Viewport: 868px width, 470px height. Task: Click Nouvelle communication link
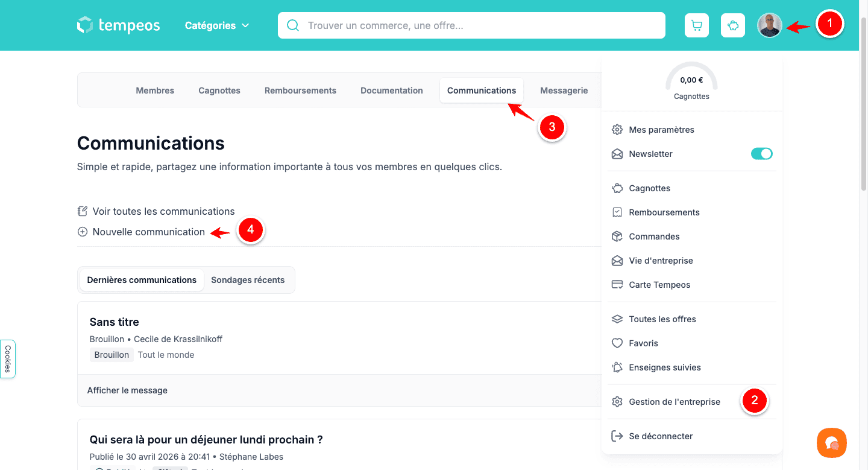pos(141,232)
